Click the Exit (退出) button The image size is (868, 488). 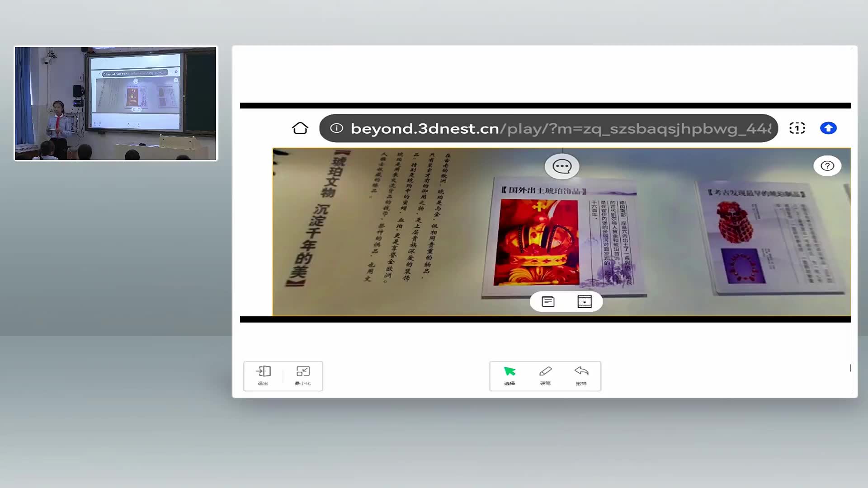point(263,376)
